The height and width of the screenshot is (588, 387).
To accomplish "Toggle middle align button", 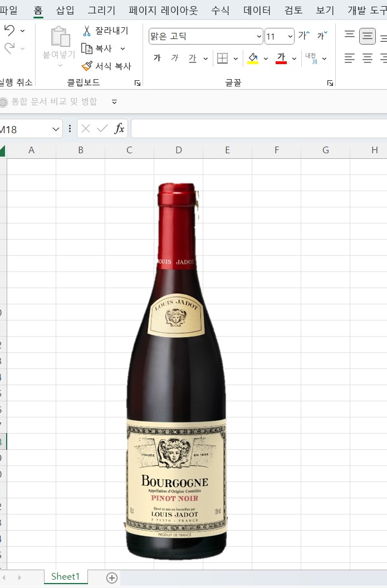I will (367, 36).
